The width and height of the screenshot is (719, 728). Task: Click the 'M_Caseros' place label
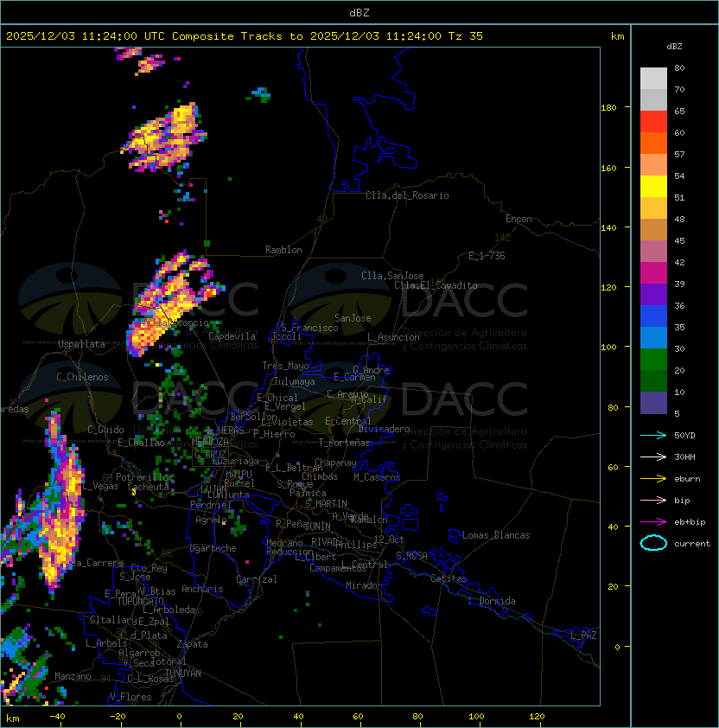tap(377, 476)
